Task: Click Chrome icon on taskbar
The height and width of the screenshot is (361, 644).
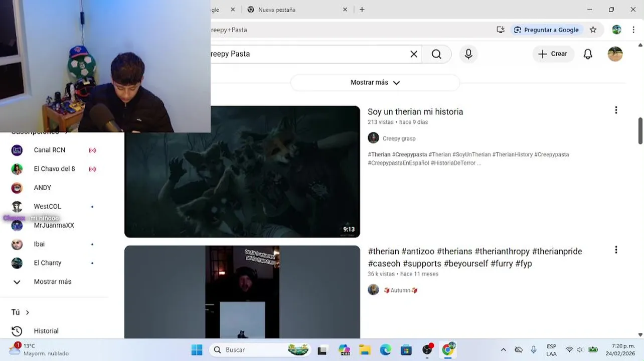Action: click(x=448, y=350)
